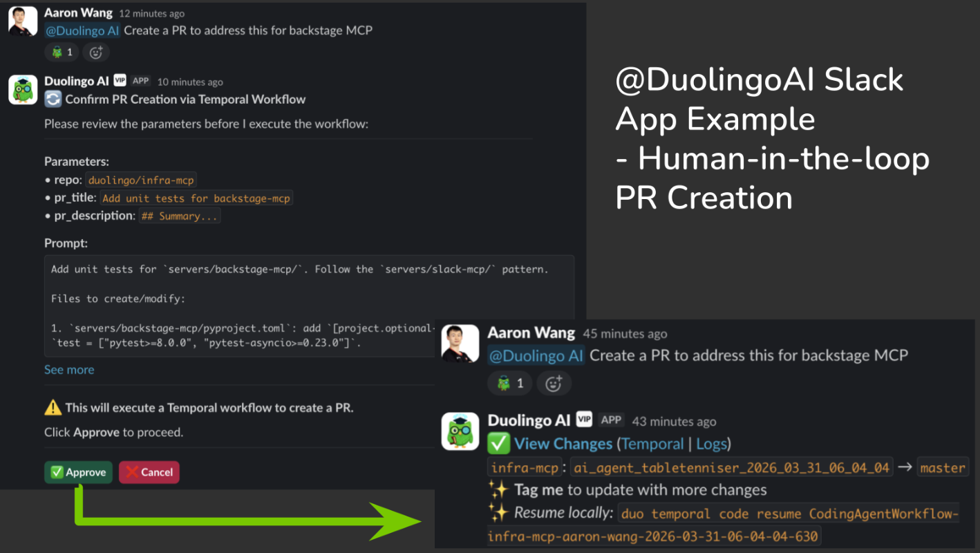Click the infra-mcp code tag in reply
The image size is (980, 553).
(x=525, y=467)
